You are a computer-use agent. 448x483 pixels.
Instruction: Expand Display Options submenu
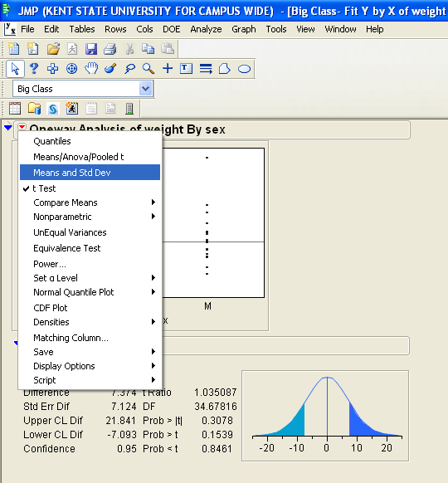(x=90, y=366)
